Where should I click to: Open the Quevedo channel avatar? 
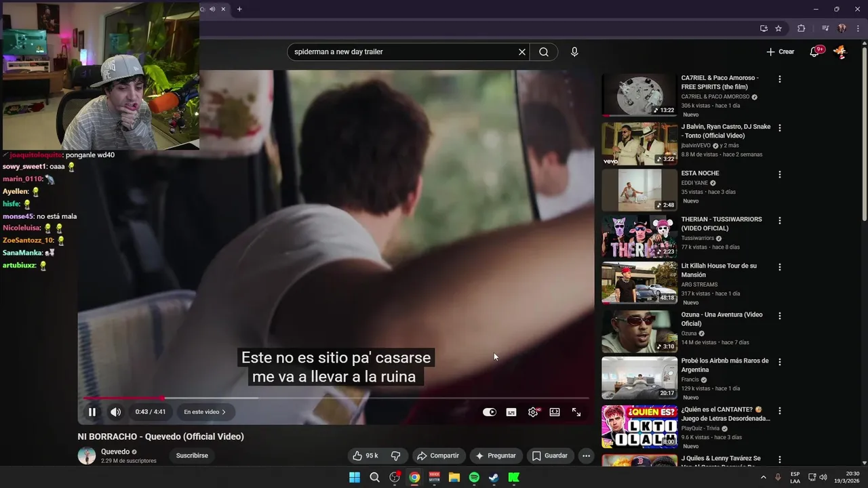tap(87, 455)
